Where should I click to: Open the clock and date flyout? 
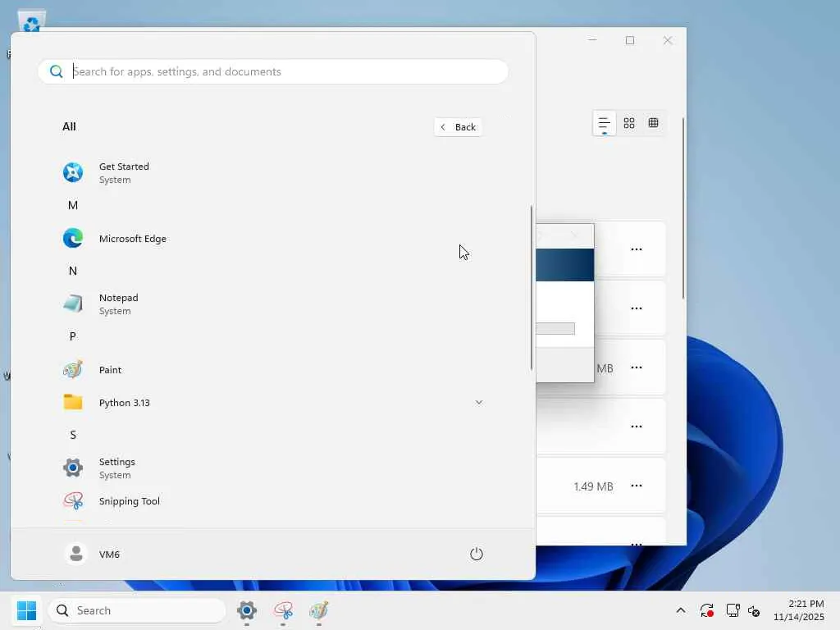tap(798, 610)
